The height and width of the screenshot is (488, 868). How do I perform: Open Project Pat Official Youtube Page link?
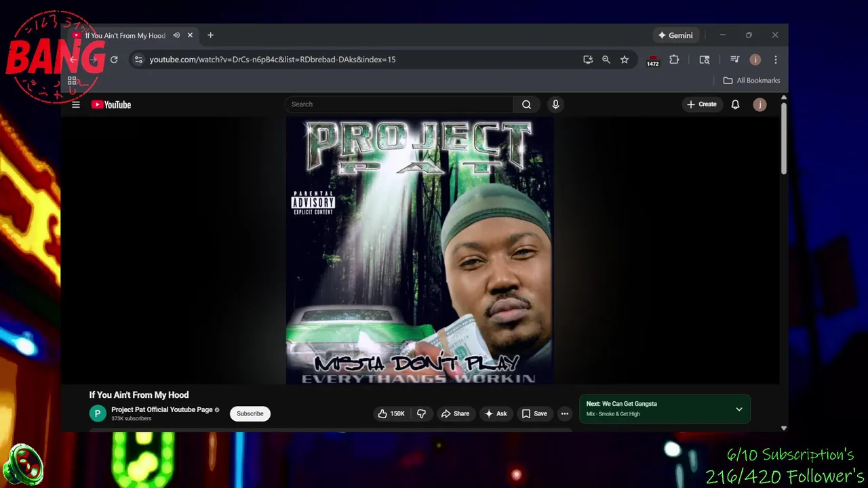point(162,409)
